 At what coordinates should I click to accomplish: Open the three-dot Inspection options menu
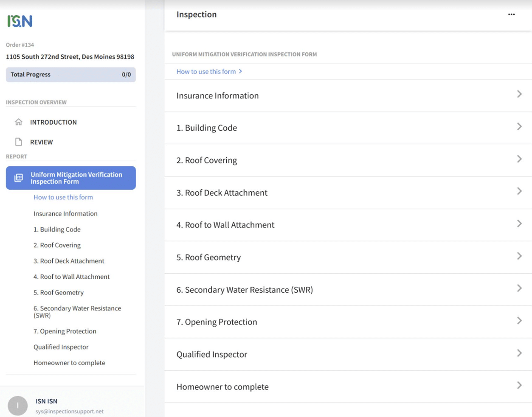[x=511, y=14]
